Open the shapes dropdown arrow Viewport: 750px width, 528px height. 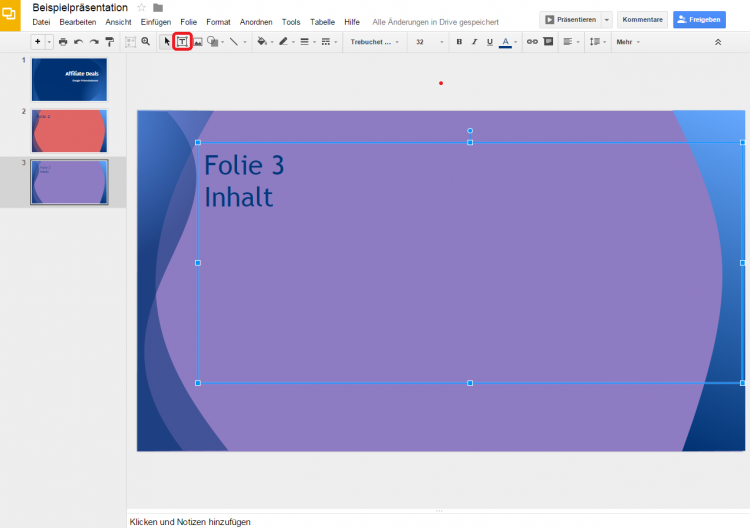[x=222, y=42]
